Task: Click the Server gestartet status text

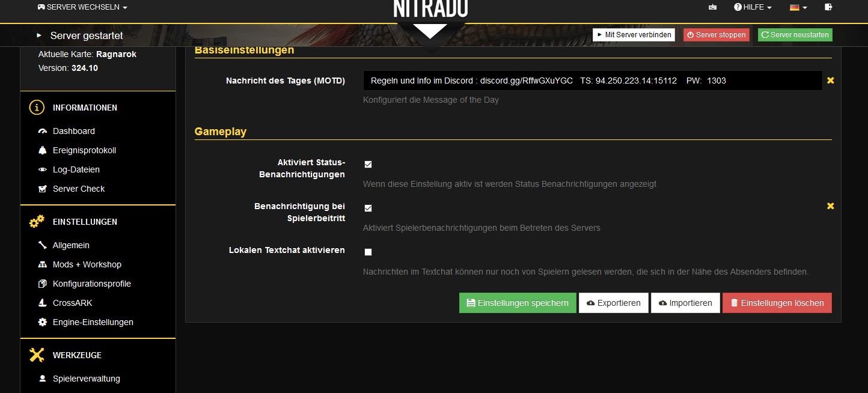Action: (87, 35)
